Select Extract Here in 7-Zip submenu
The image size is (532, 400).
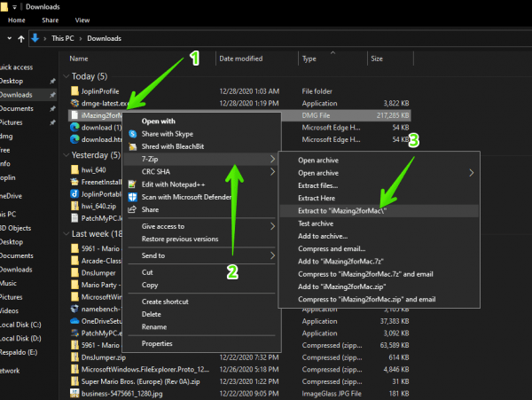pyautogui.click(x=379, y=198)
